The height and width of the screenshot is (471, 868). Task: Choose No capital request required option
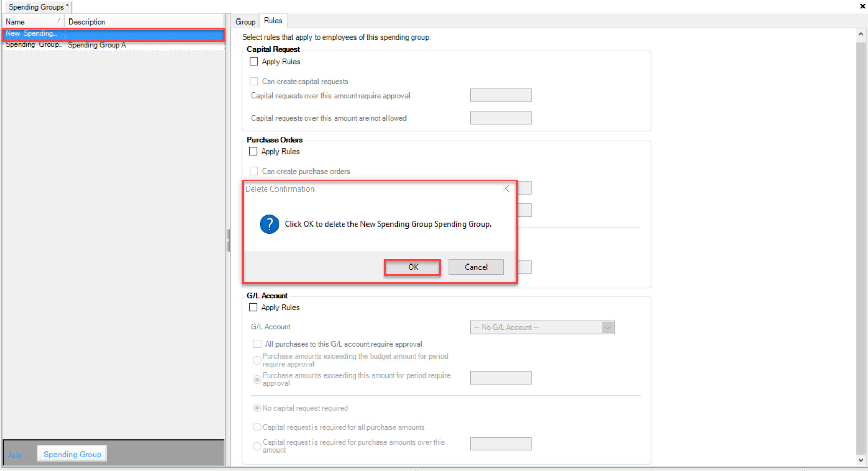click(x=257, y=408)
